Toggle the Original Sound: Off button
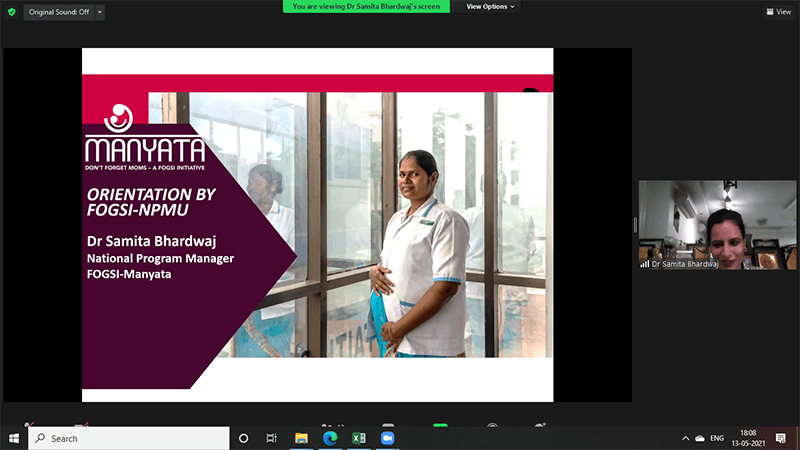Viewport: 800px width, 450px height. coord(58,12)
